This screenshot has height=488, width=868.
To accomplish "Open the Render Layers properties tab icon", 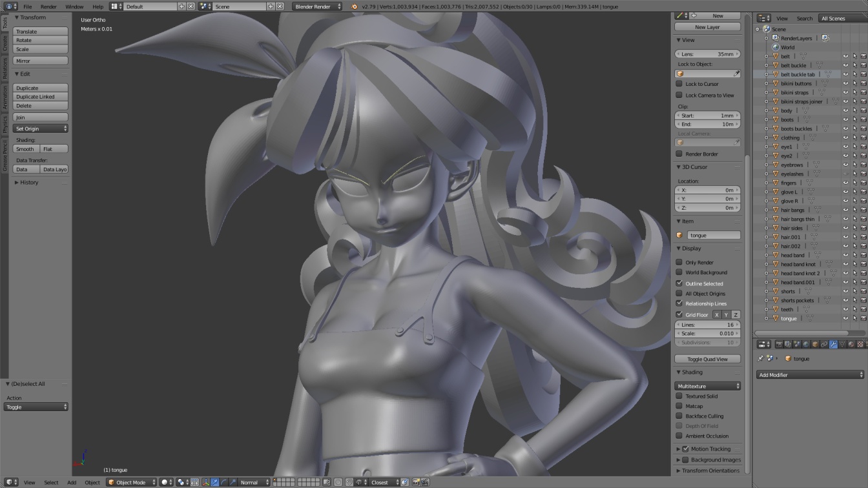I will coord(788,344).
